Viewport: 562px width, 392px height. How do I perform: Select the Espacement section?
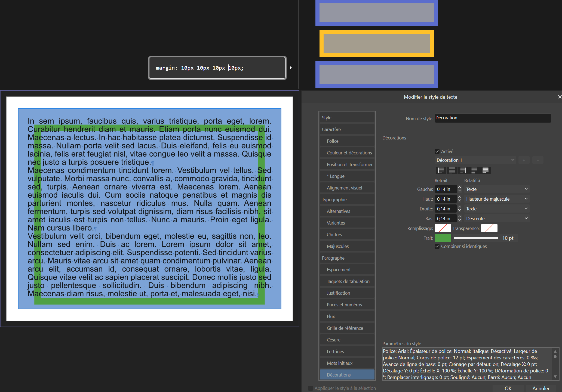point(347,270)
